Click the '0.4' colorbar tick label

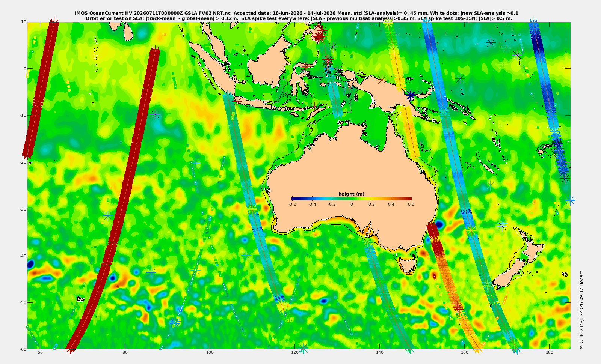391,204
